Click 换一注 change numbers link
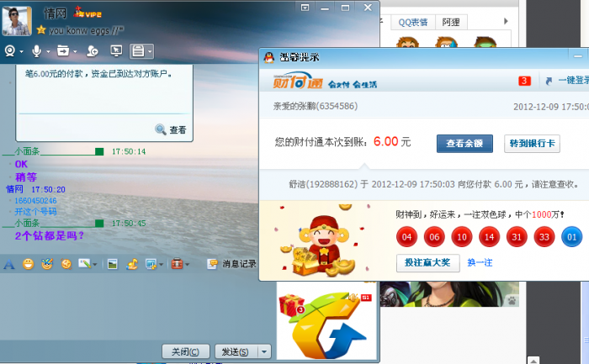 click(480, 262)
